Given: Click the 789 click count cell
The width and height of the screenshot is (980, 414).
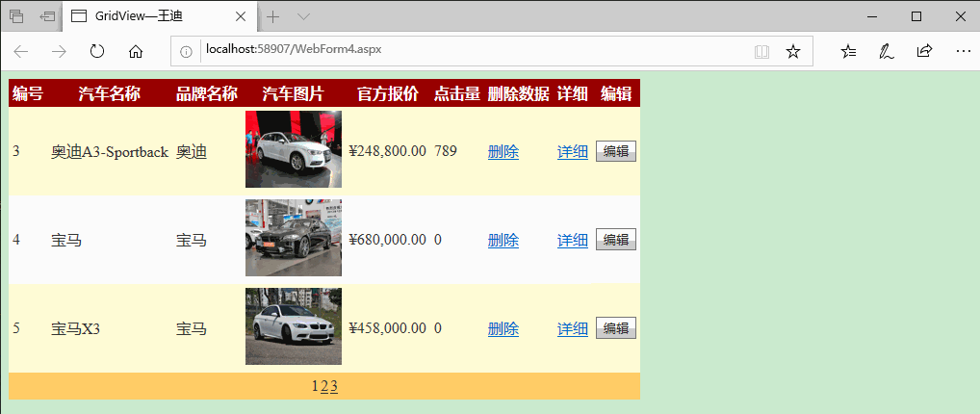Looking at the screenshot, I should point(446,151).
